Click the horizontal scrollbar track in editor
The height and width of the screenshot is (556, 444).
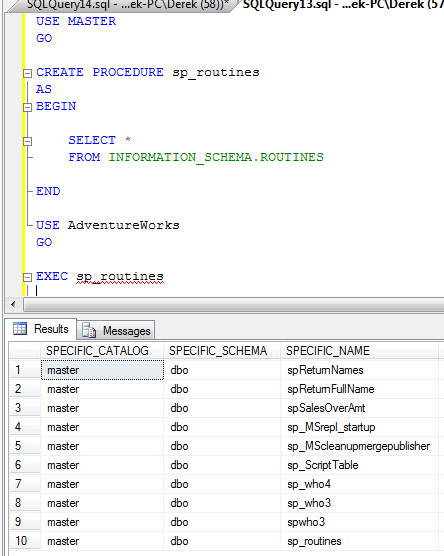233,304
